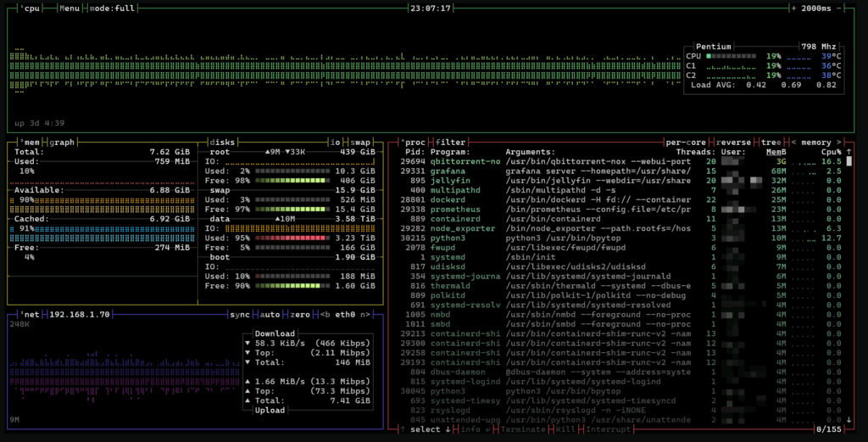Select previous network interface with <b
Screen dimensions: 868x442
[325, 315]
